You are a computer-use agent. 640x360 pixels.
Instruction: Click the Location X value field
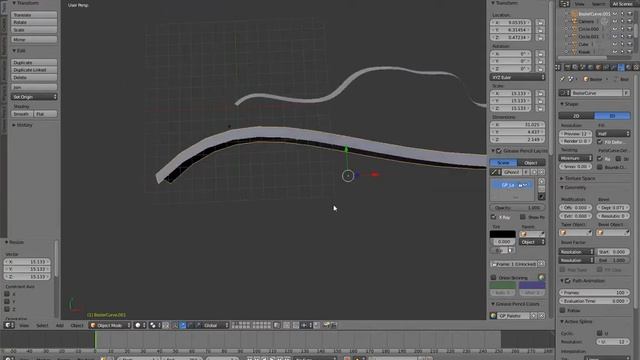pos(511,22)
